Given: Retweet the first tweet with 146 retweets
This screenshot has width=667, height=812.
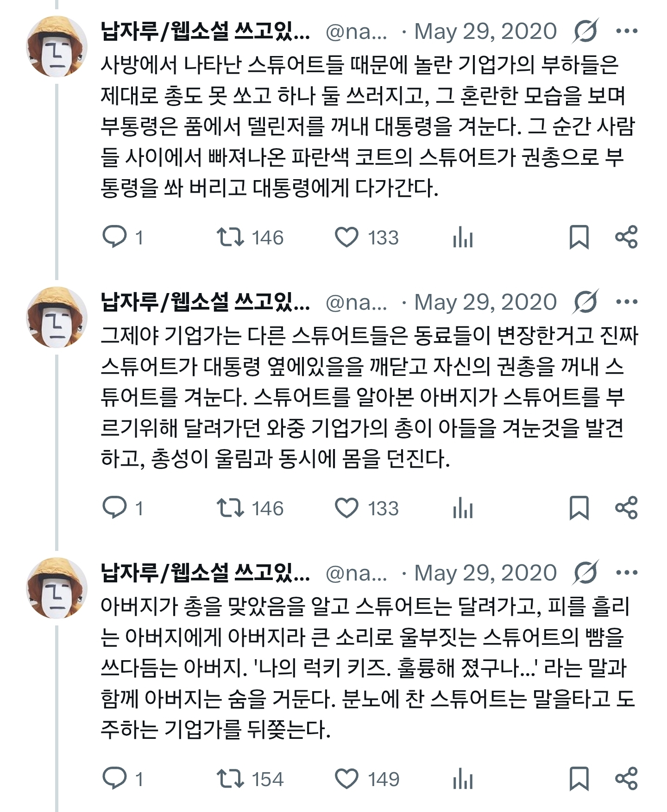Looking at the screenshot, I should pyautogui.click(x=231, y=237).
